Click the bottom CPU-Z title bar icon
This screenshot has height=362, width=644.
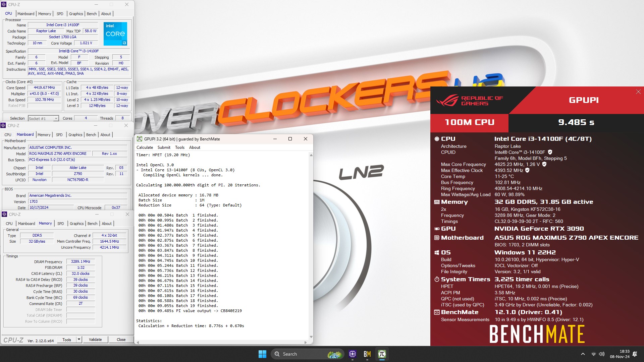4,214
